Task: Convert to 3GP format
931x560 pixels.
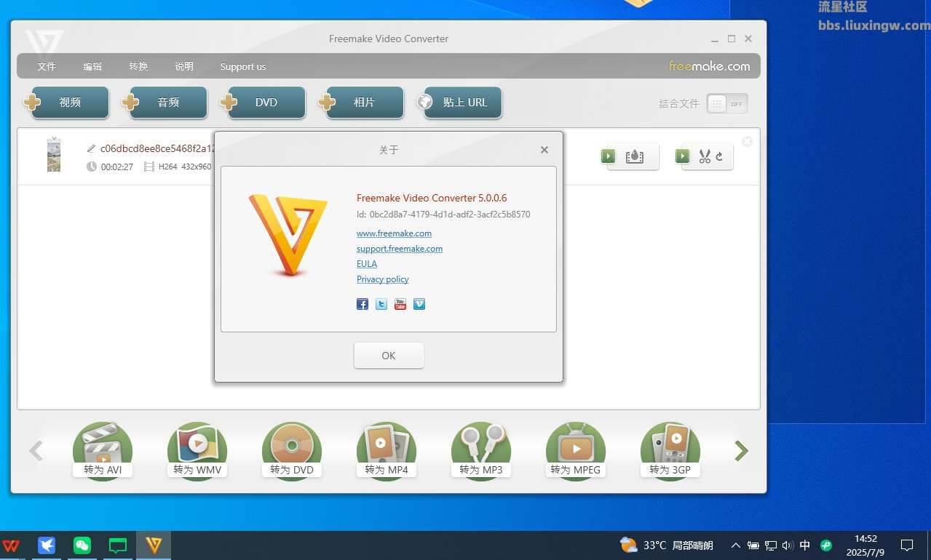Action: click(670, 450)
